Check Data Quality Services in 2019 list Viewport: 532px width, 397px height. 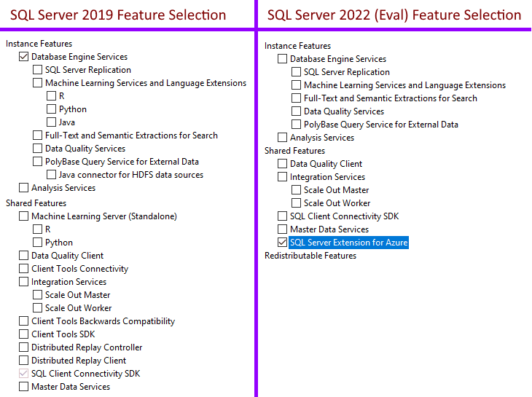click(37, 149)
